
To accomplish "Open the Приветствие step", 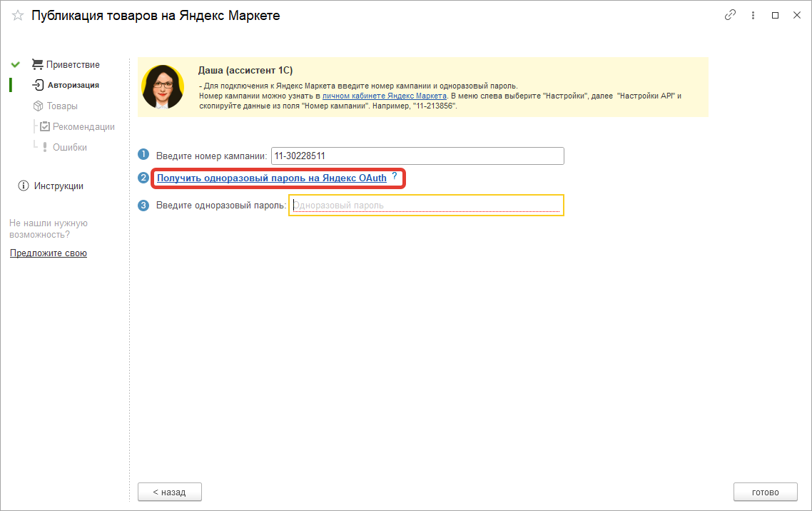I will coord(73,65).
